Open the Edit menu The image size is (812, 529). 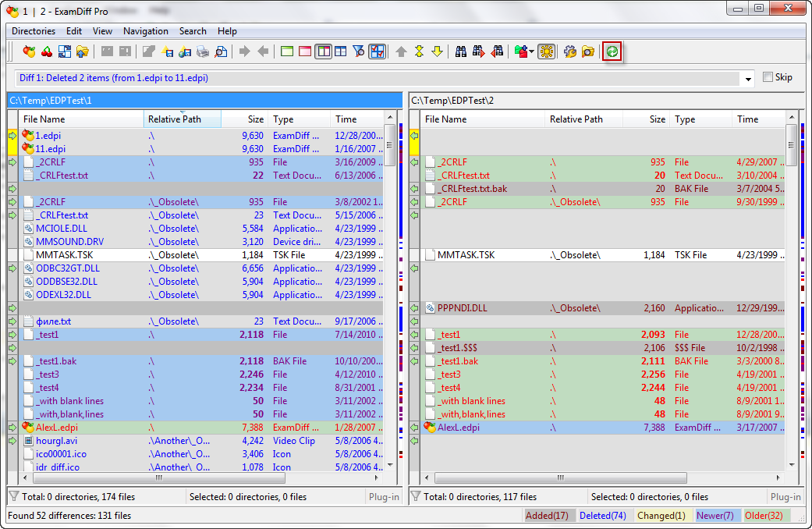click(x=74, y=31)
